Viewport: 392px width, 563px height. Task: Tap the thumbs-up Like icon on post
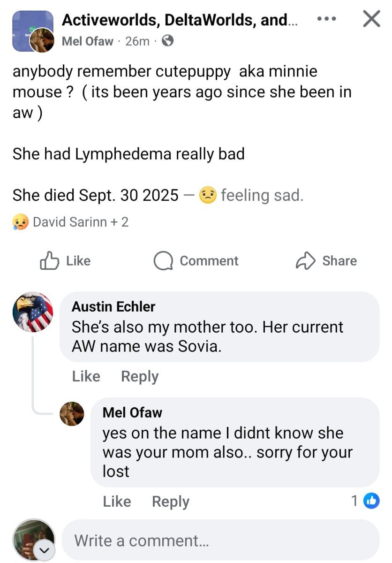click(x=49, y=261)
